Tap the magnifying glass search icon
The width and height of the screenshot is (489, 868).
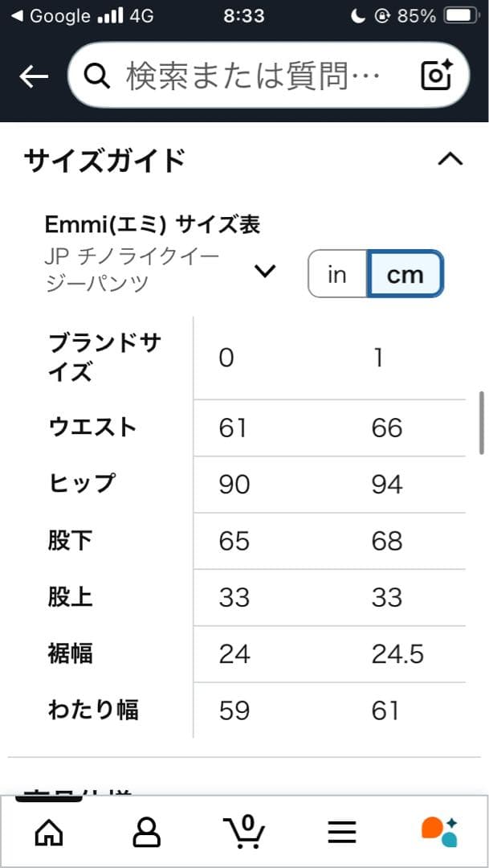pyautogui.click(x=97, y=75)
